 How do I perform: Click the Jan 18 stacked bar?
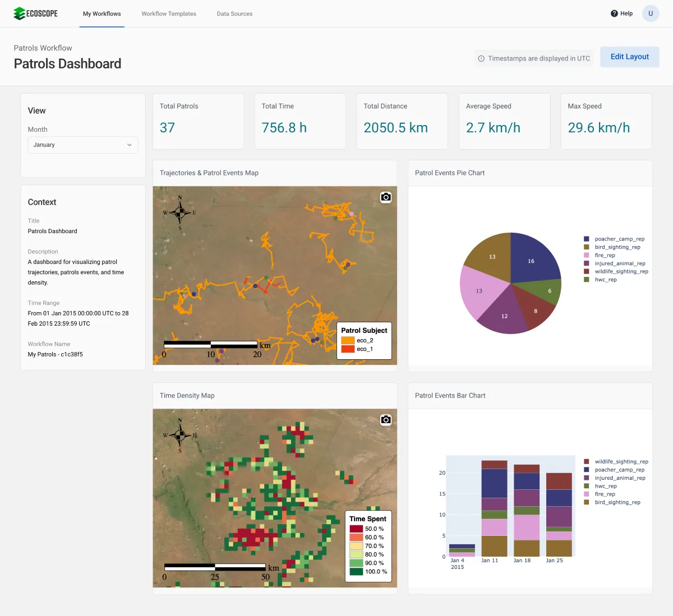[527, 511]
